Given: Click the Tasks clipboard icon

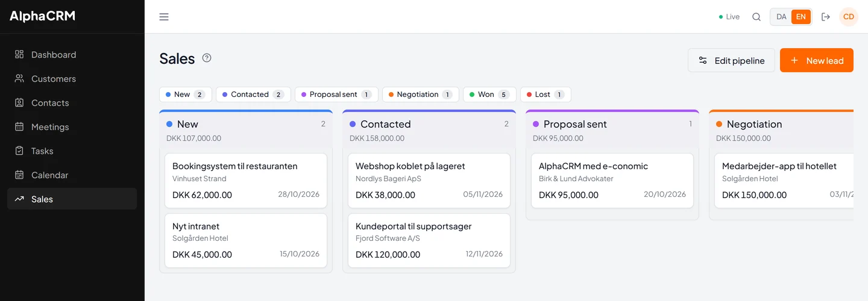Looking at the screenshot, I should [x=19, y=150].
